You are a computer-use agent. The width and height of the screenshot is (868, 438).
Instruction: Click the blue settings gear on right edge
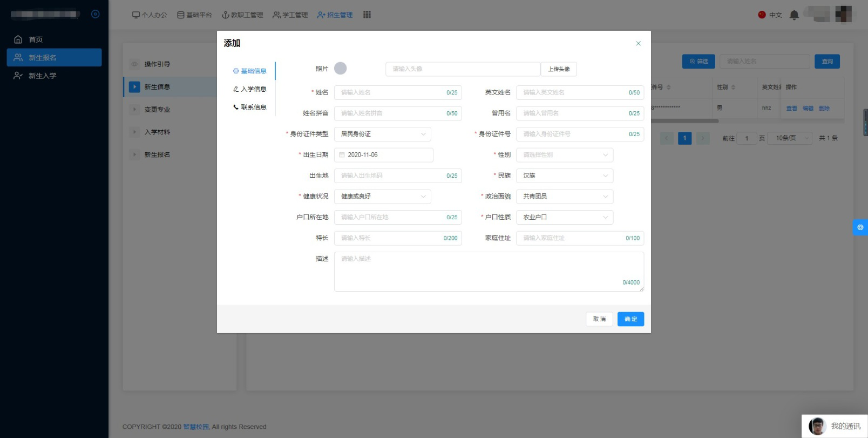tap(860, 227)
